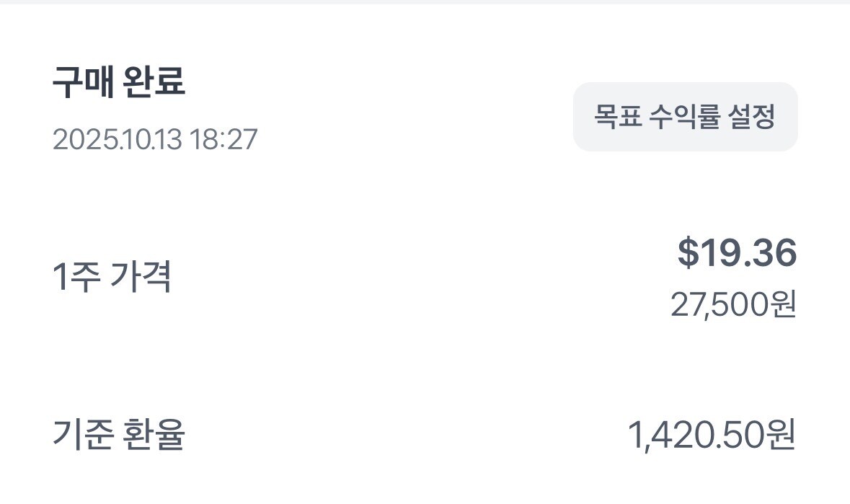This screenshot has height=504, width=850.
Task: Click the 구매 완료 heading
Action: [x=119, y=83]
